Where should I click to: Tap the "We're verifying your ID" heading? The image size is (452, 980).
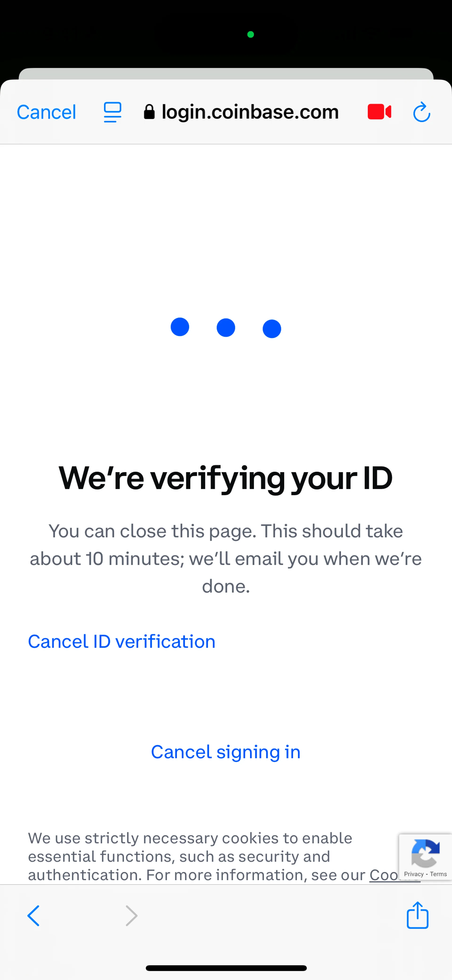coord(226,478)
